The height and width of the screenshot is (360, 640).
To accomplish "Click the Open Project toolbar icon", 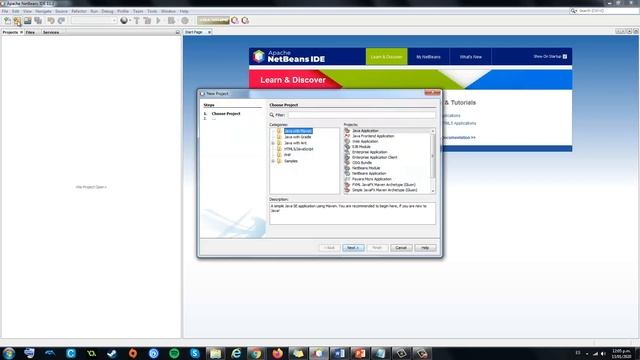I will point(27,20).
